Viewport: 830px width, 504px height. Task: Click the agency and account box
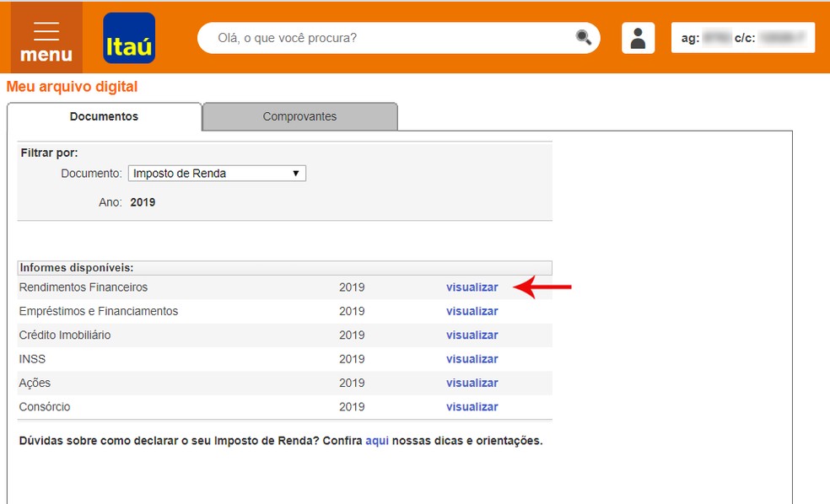[743, 38]
